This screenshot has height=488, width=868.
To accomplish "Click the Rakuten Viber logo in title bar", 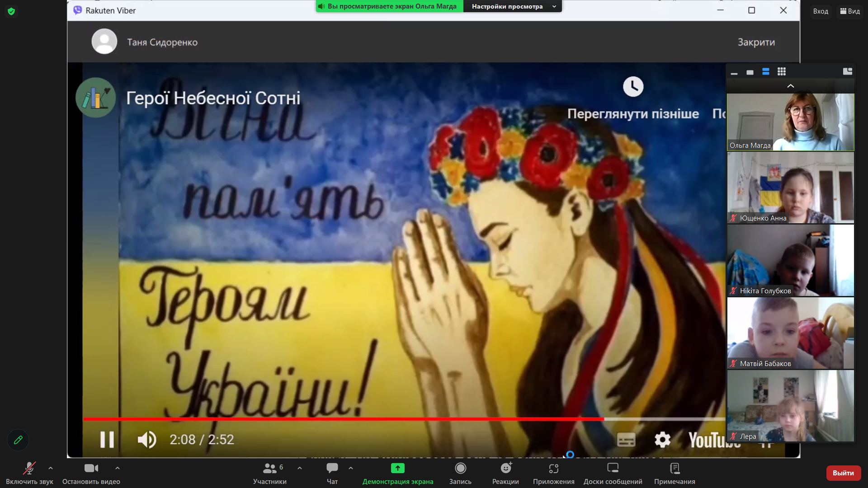I will pos(78,10).
